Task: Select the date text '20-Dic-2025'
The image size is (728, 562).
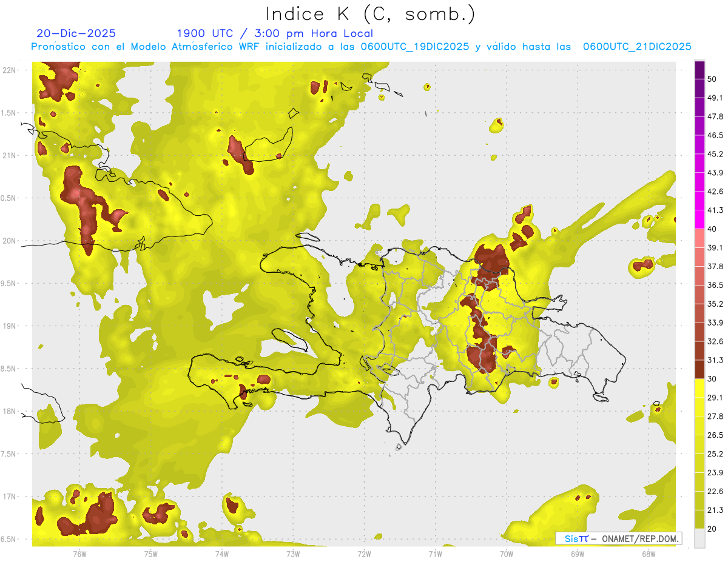Action: point(76,33)
